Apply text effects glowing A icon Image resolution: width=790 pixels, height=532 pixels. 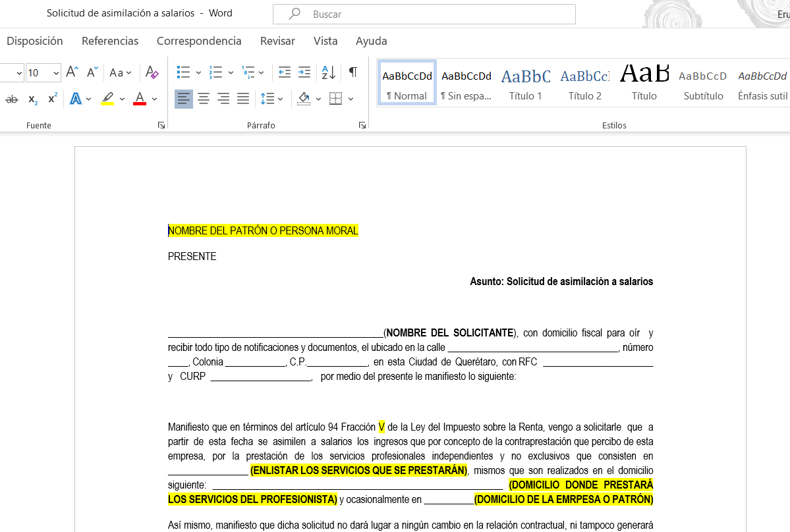coord(76,99)
